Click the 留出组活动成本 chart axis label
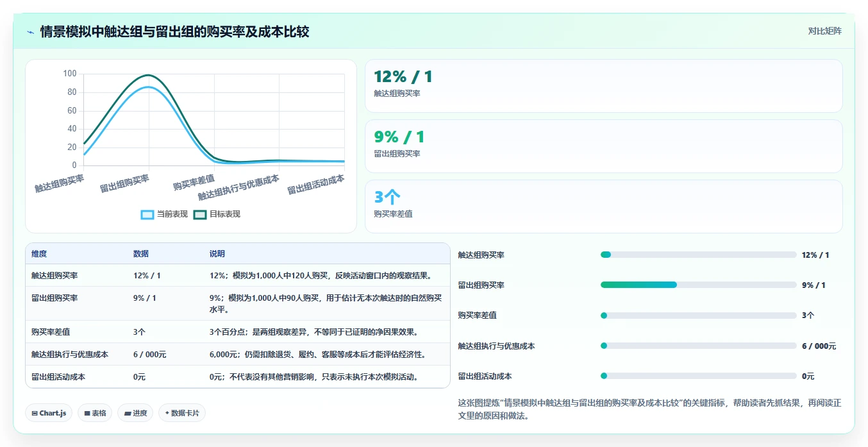 click(x=315, y=185)
